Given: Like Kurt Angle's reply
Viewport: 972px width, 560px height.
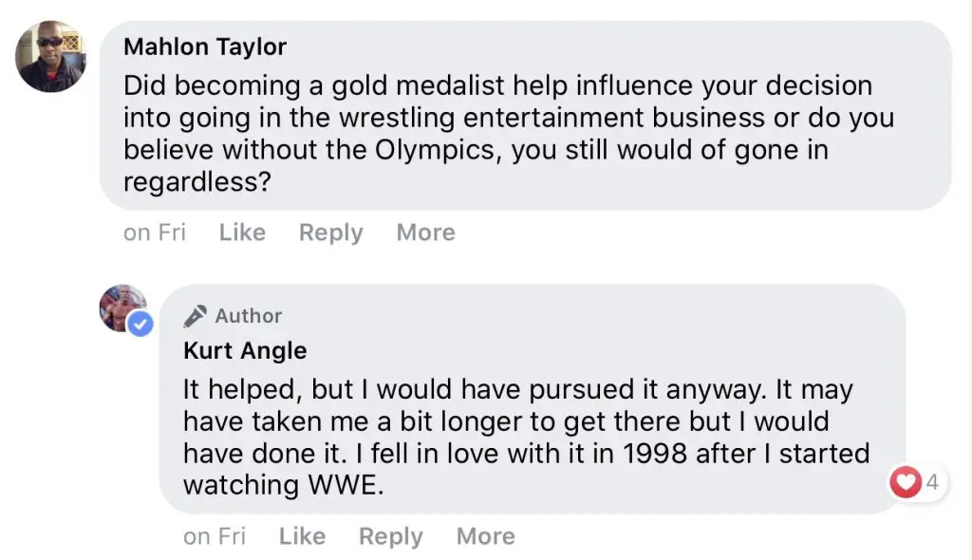Looking at the screenshot, I should [x=302, y=536].
